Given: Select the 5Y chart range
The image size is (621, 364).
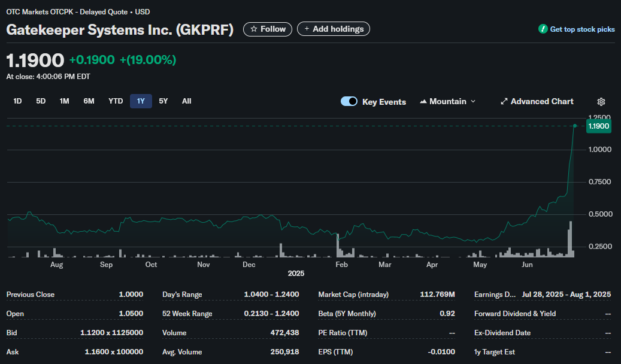Looking at the screenshot, I should 163,101.
